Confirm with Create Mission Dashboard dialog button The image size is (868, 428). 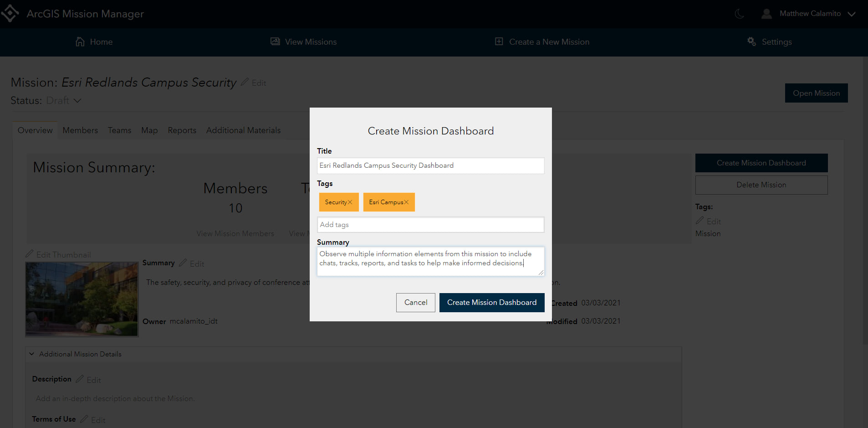point(492,303)
